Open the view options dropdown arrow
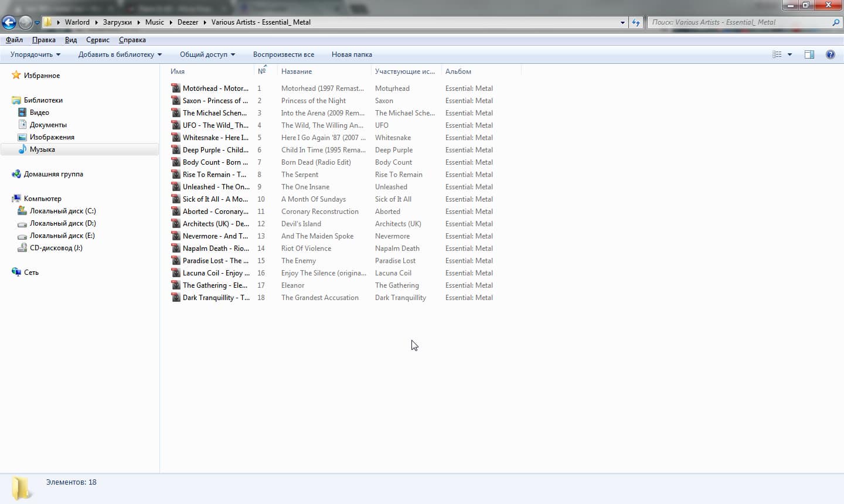The height and width of the screenshot is (504, 844). pos(789,55)
